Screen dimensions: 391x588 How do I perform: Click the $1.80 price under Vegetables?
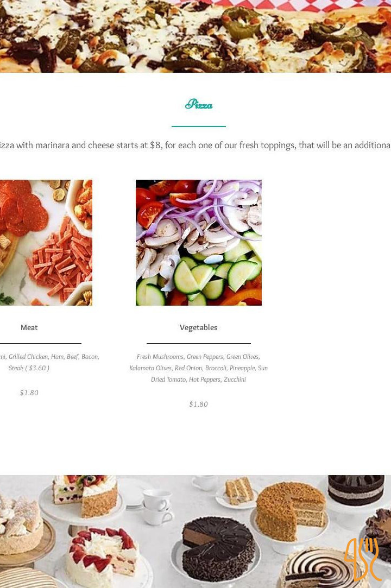[198, 404]
